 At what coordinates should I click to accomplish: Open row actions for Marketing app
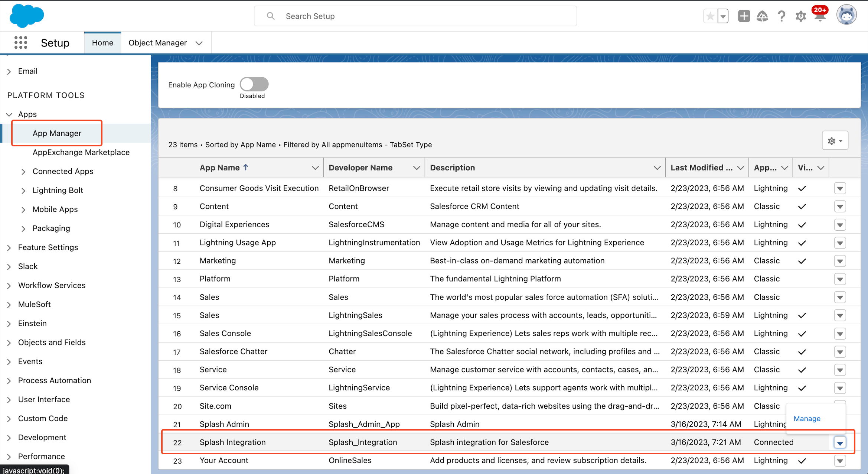click(x=840, y=261)
